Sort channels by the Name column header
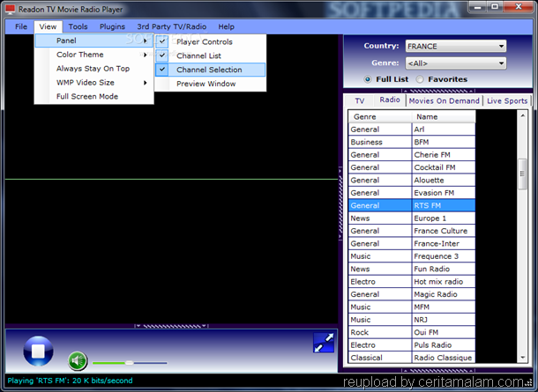The height and width of the screenshot is (392, 538). 444,116
